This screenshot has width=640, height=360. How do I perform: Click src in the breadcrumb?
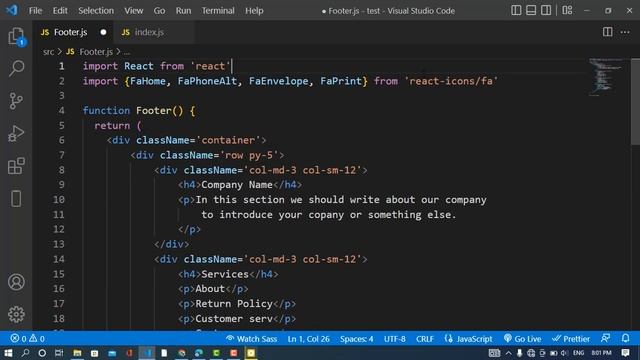(48, 52)
